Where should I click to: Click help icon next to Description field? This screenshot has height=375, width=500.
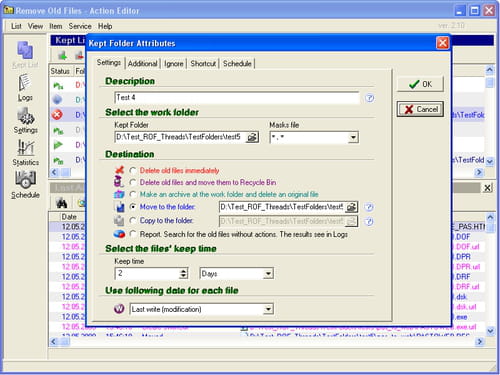369,98
